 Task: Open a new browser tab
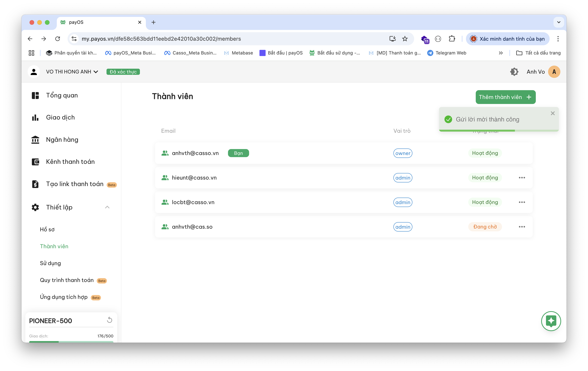pos(153,22)
